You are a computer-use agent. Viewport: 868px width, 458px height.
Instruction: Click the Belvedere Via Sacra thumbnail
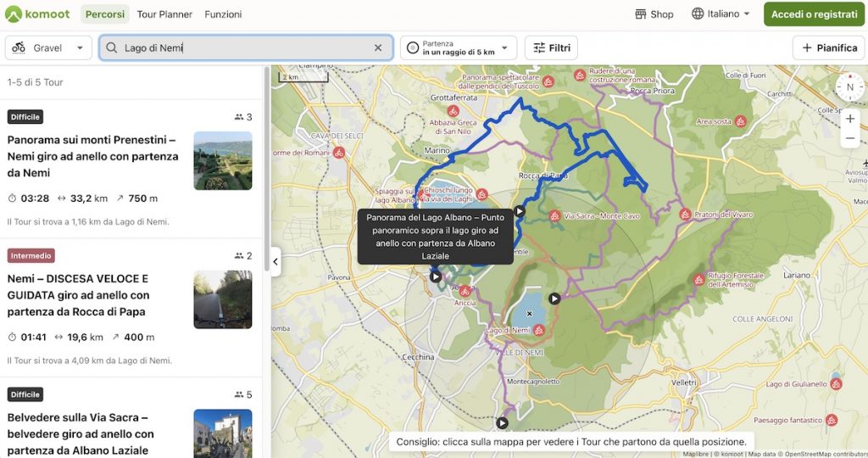[223, 433]
